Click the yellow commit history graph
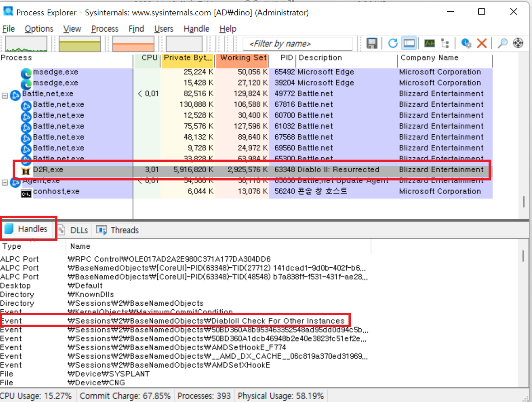 (x=80, y=44)
